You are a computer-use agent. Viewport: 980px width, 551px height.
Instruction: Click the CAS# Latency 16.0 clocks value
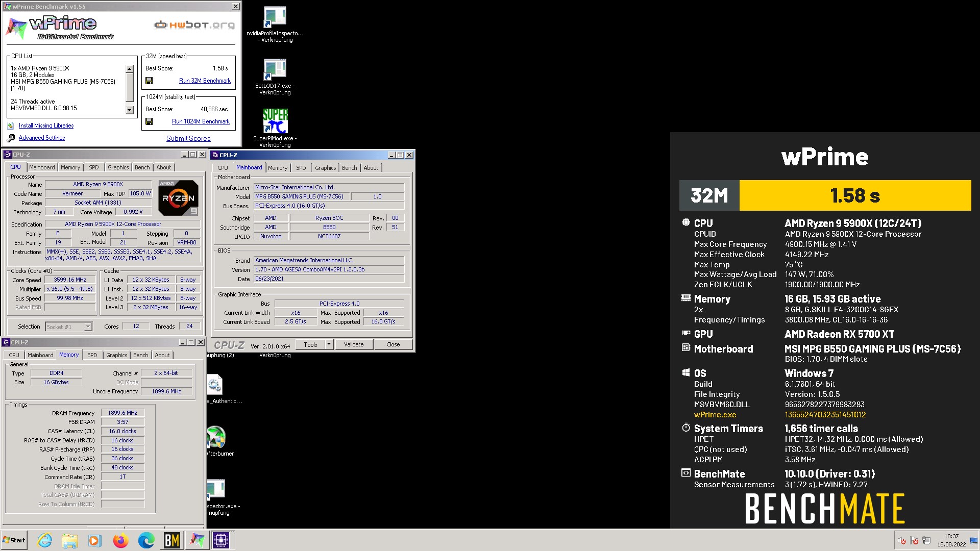[122, 431]
